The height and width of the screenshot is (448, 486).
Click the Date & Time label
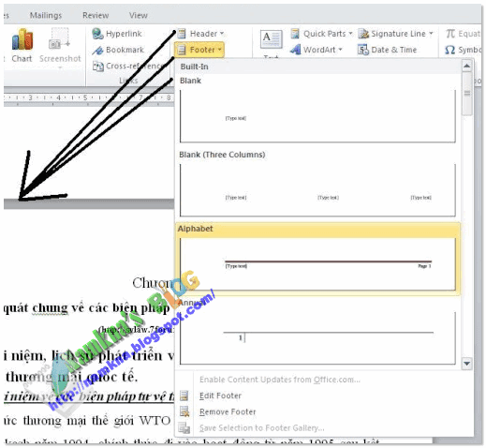(394, 50)
